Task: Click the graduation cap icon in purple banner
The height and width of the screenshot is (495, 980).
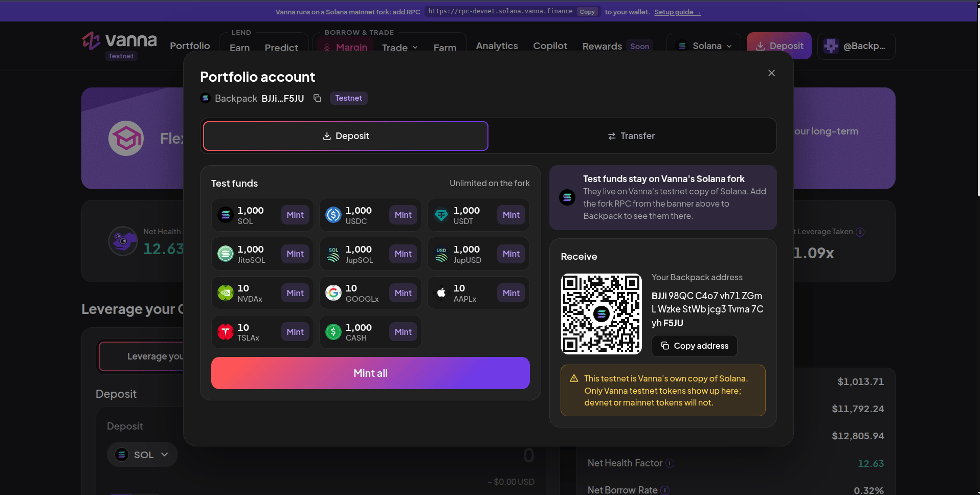Action: (126, 139)
